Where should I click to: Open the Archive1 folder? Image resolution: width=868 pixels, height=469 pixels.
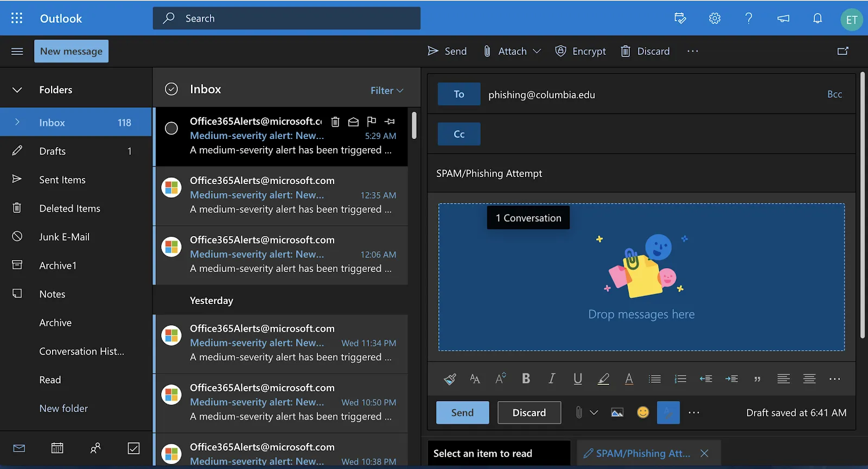coord(76,265)
